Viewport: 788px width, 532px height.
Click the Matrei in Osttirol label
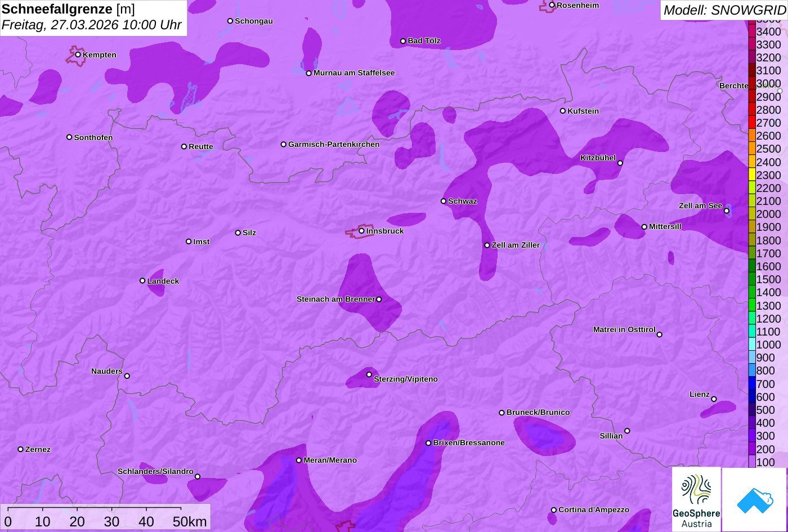pyautogui.click(x=624, y=329)
